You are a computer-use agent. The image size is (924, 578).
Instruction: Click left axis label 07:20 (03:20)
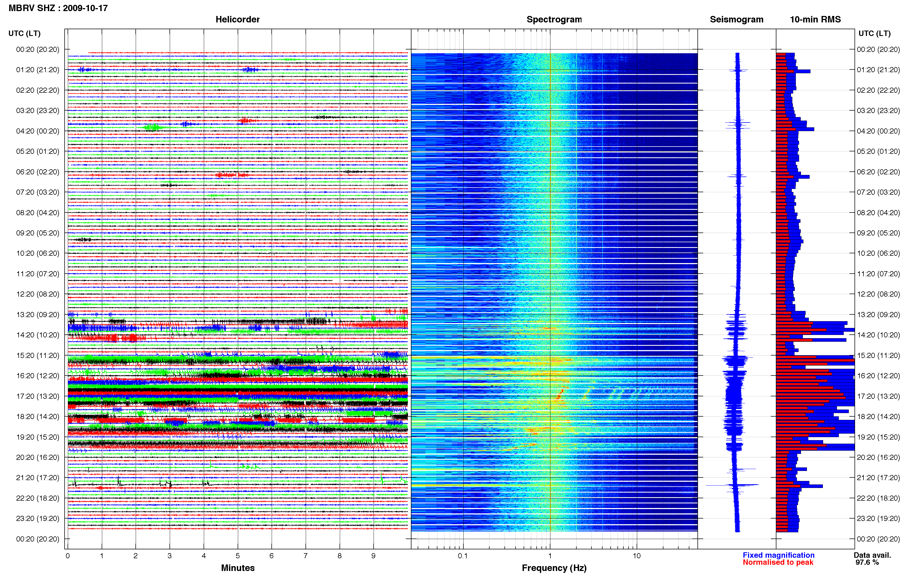38,192
